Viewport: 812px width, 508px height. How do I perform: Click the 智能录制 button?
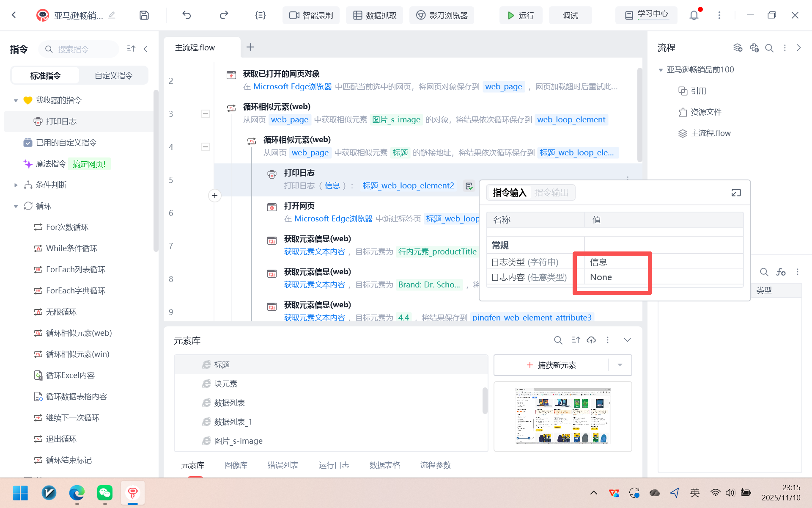(311, 15)
